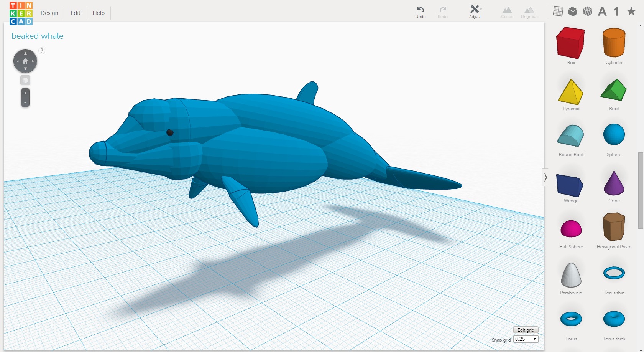The image size is (644, 352).
Task: Select the whale's tail fluke
Action: (x=424, y=178)
